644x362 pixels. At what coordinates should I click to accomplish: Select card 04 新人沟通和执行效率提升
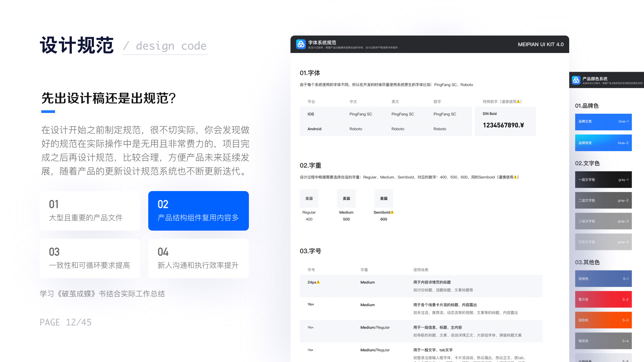point(198,258)
